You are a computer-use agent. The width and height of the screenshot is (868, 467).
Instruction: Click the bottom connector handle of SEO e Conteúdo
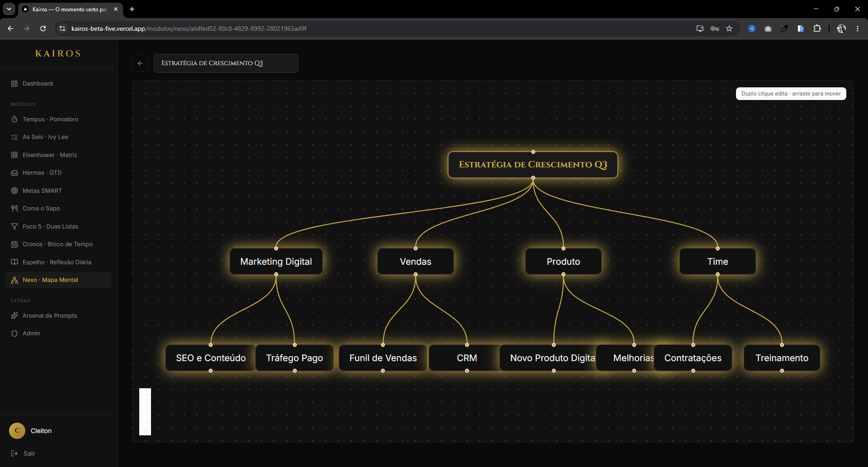[211, 371]
